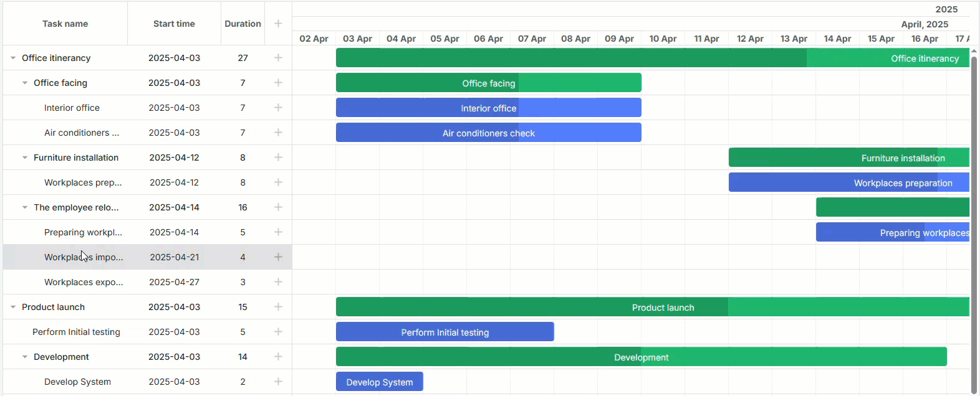The width and height of the screenshot is (980, 396).
Task: Select the Interior office task bar
Action: pos(489,108)
